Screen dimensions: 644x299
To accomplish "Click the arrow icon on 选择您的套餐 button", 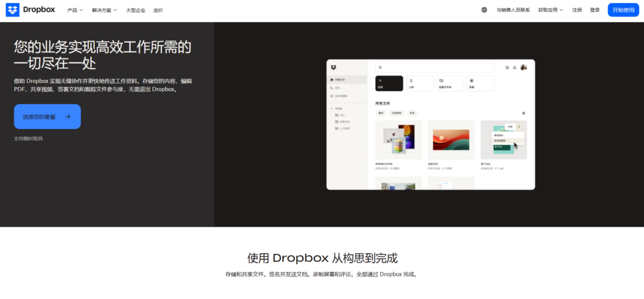I will [x=68, y=117].
